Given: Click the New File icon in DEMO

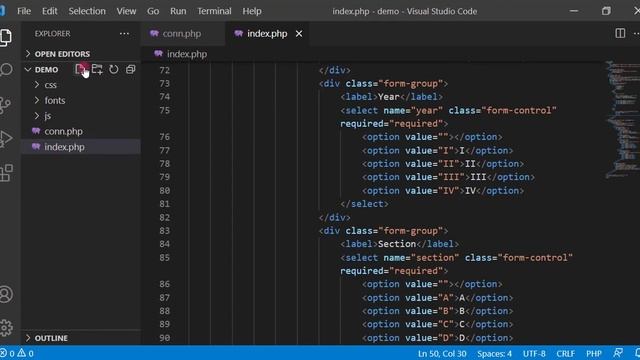Looking at the screenshot, I should coord(80,69).
